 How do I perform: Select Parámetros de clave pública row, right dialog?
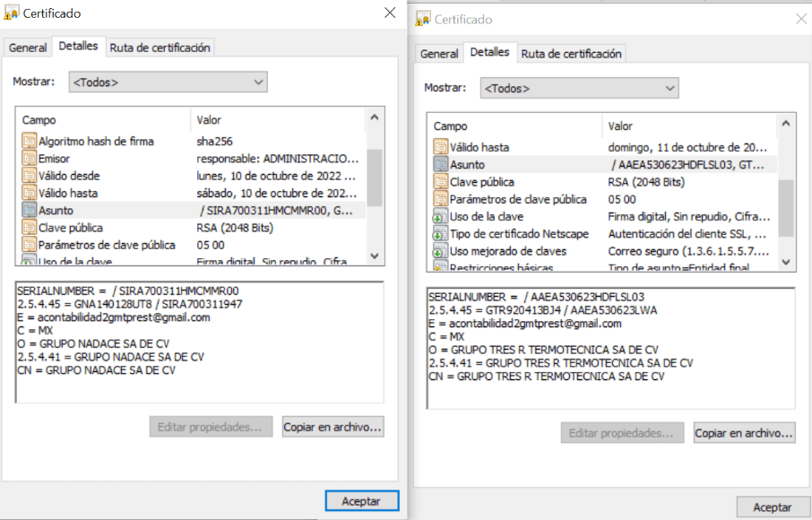[518, 200]
